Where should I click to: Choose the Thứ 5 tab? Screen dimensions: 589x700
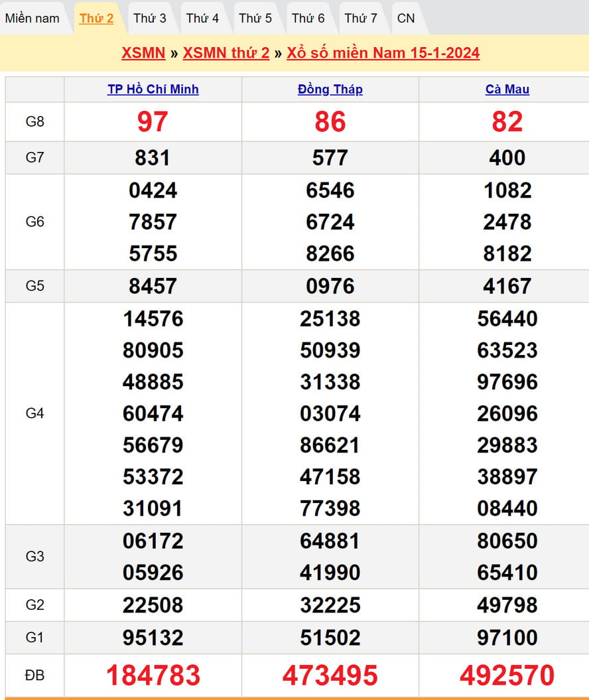pyautogui.click(x=255, y=18)
